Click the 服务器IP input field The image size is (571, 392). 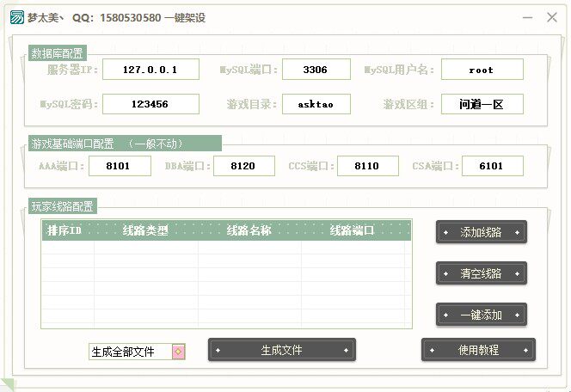tap(150, 69)
